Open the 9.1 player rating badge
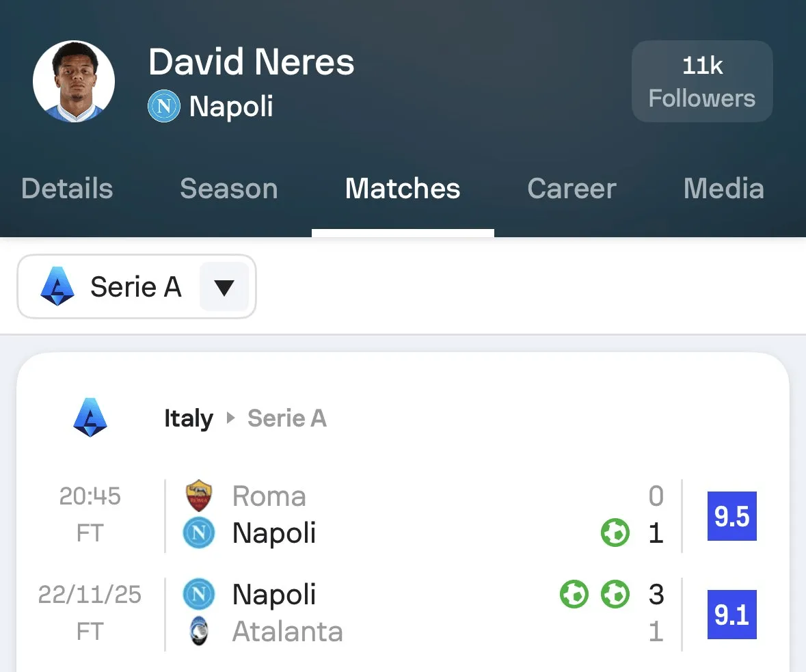The height and width of the screenshot is (672, 806). point(731,615)
